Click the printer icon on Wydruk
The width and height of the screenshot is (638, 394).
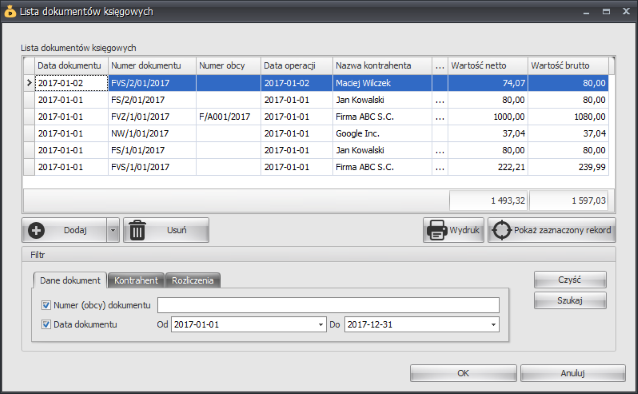coord(437,230)
